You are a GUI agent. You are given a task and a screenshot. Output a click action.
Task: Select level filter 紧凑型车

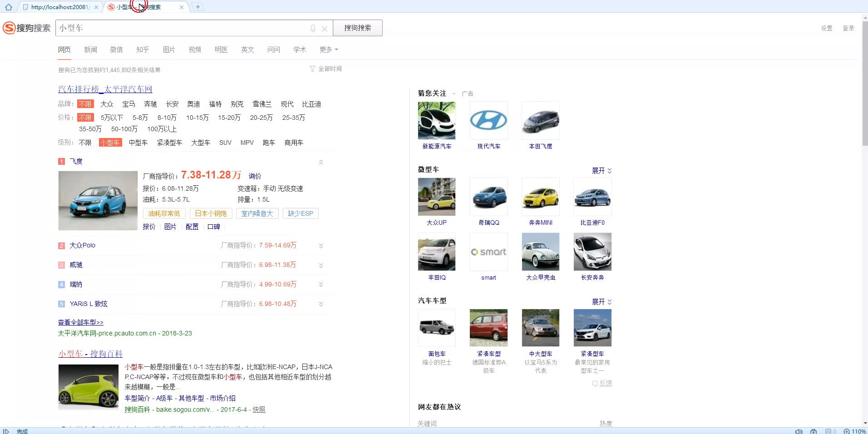169,143
